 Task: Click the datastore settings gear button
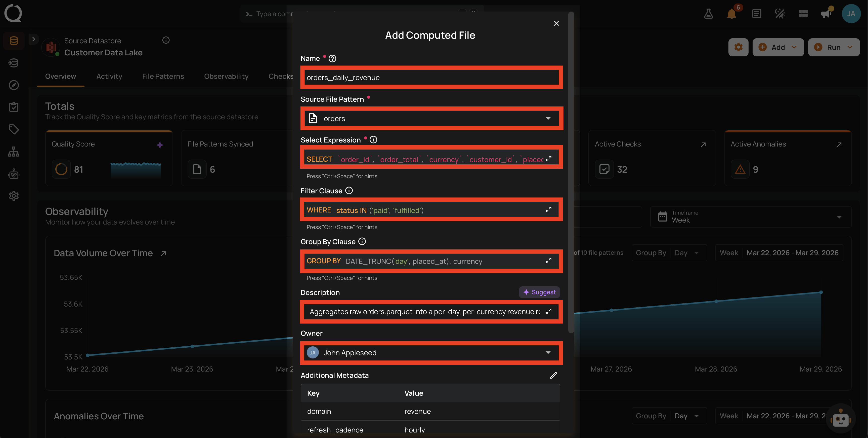pos(738,47)
